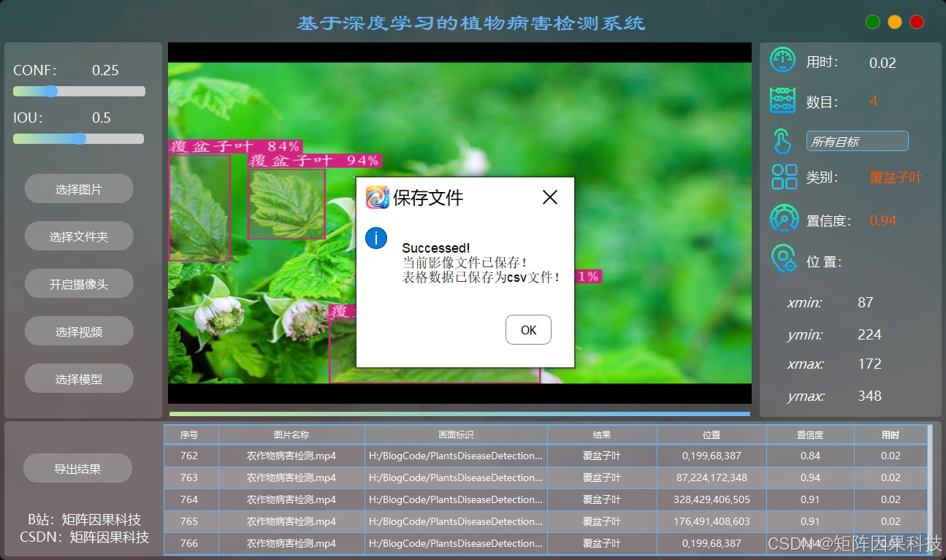
Task: Click 选择图片 button
Action: coord(79,189)
